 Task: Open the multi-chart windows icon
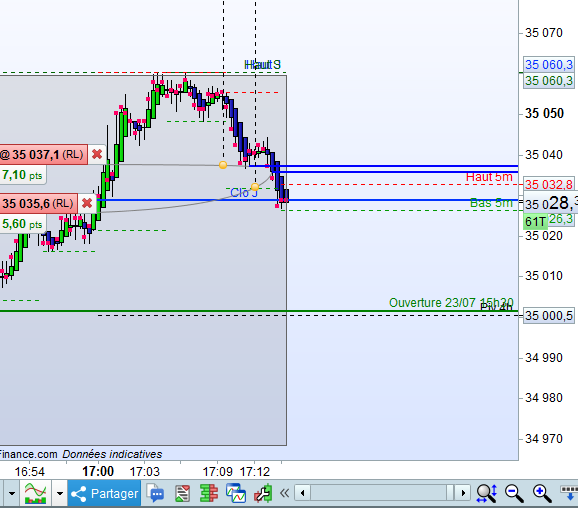pos(236,493)
